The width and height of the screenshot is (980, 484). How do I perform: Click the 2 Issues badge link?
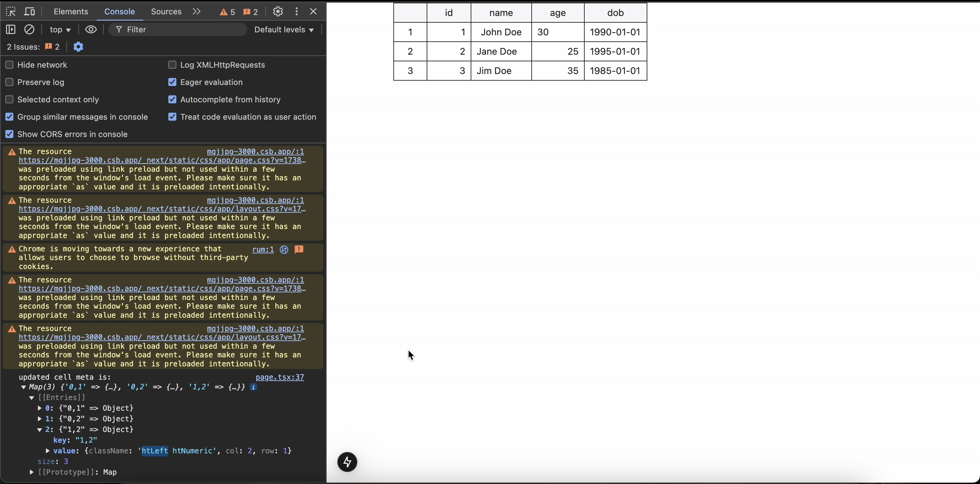33,47
